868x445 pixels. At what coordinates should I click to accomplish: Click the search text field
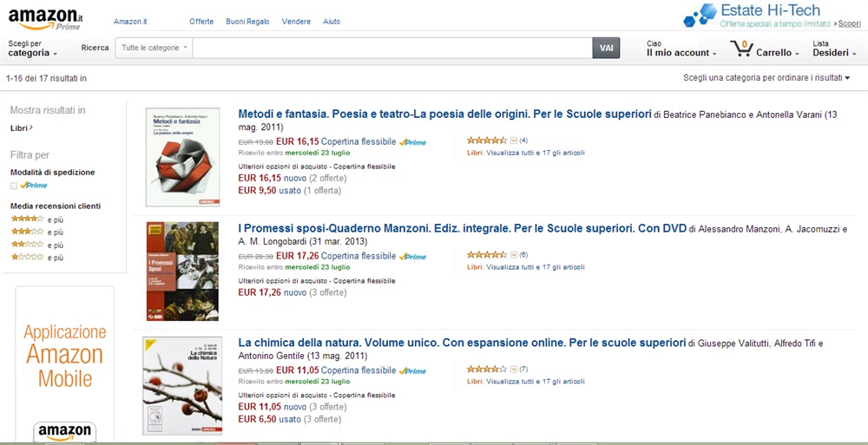[x=392, y=49]
